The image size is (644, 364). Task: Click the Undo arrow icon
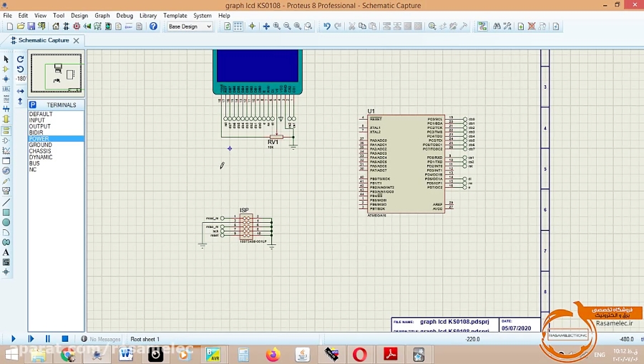pyautogui.click(x=327, y=27)
